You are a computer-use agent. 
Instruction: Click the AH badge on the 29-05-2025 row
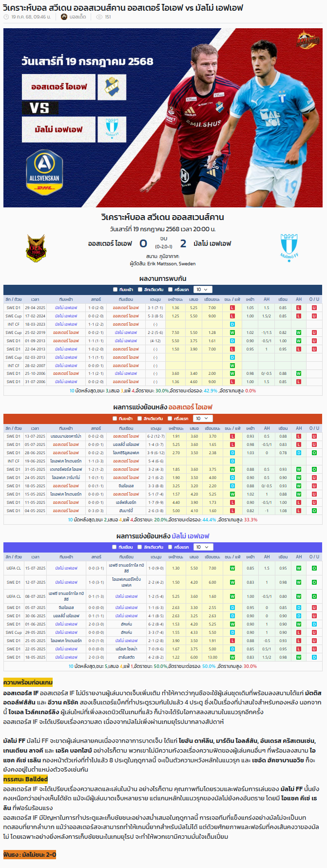[x=299, y=632]
